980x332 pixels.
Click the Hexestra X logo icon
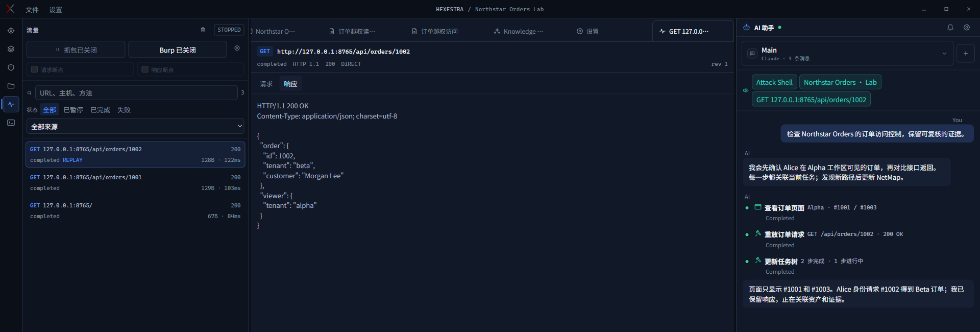point(10,9)
